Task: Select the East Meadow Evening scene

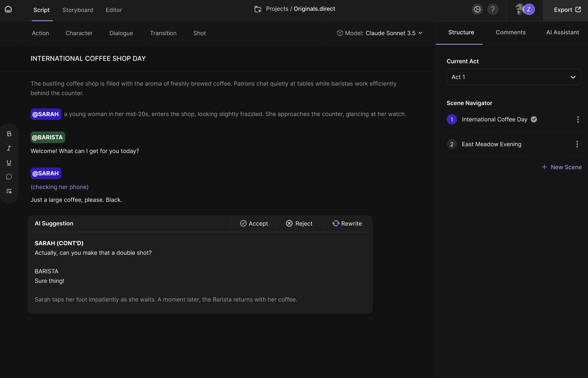Action: coord(491,144)
